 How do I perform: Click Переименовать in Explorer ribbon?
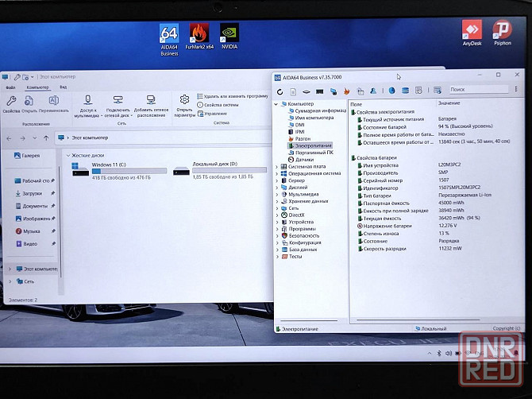tap(54, 104)
